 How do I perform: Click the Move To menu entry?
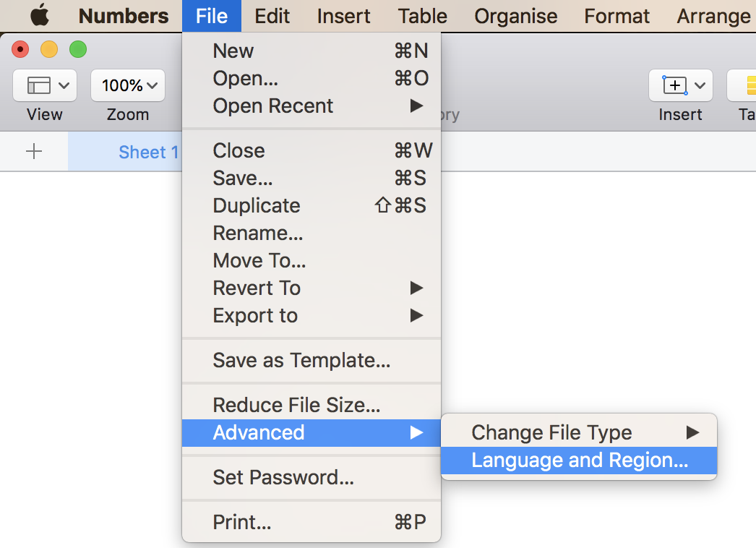point(259,260)
